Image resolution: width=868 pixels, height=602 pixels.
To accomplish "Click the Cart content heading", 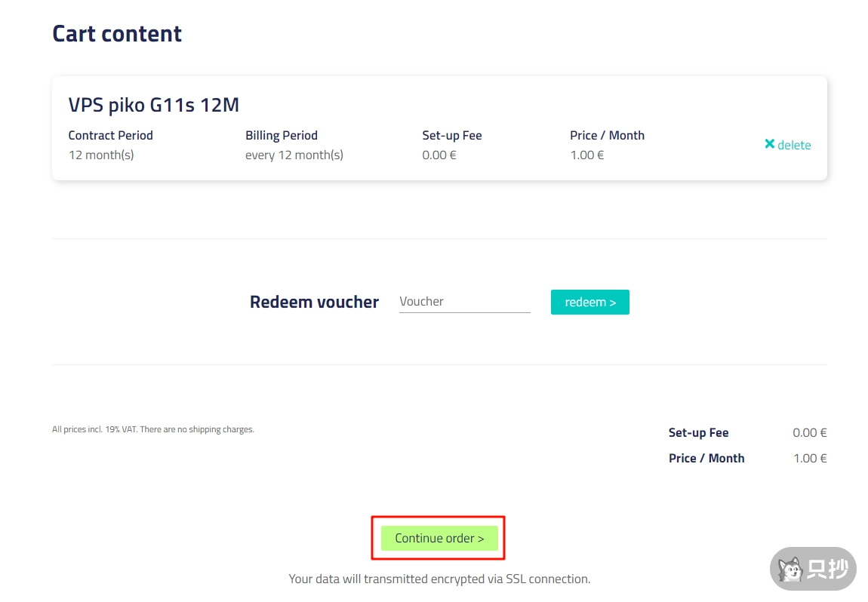I will click(x=117, y=34).
